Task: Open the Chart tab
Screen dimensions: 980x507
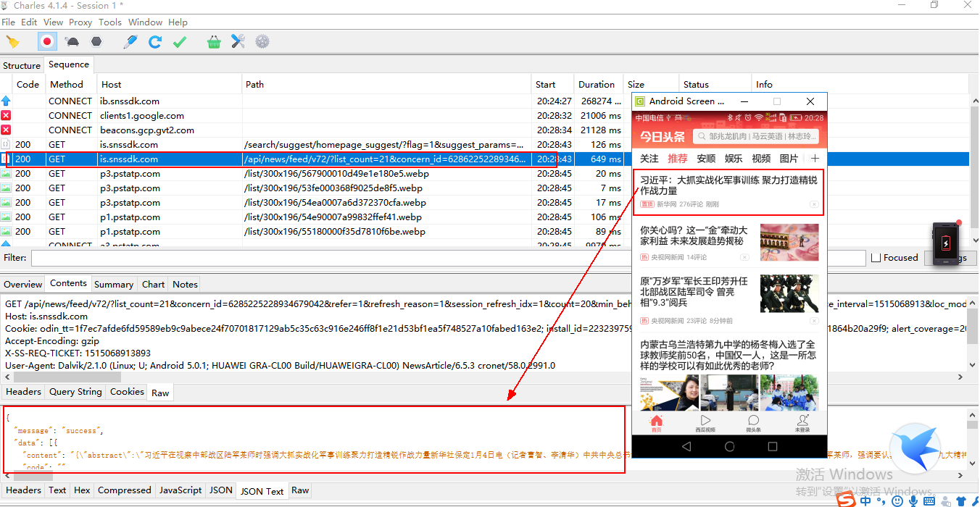Action: click(x=153, y=284)
